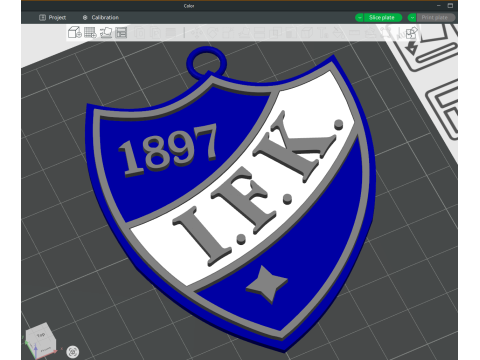Open the Project tab

(53, 17)
